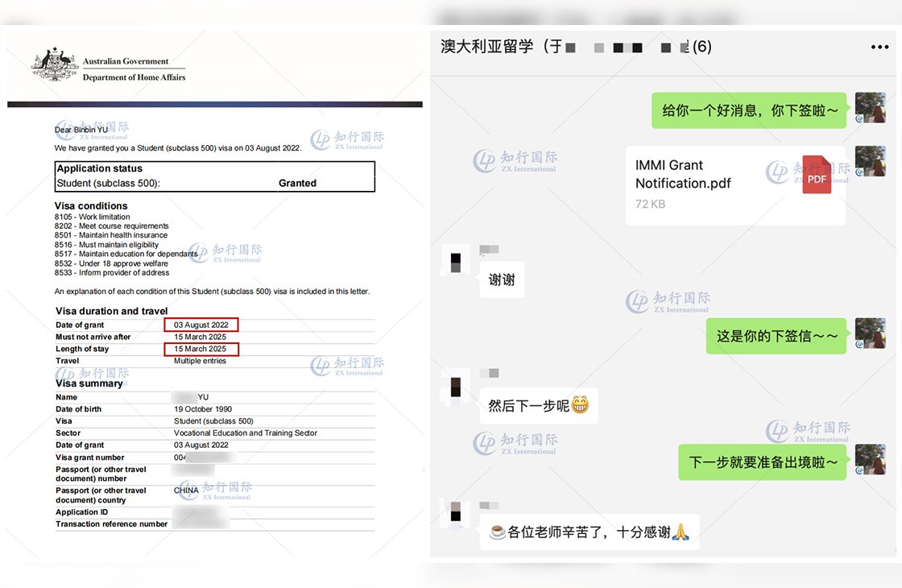
Task: Click the red-boxed '15 March 2025' length of stay
Action: (x=201, y=349)
